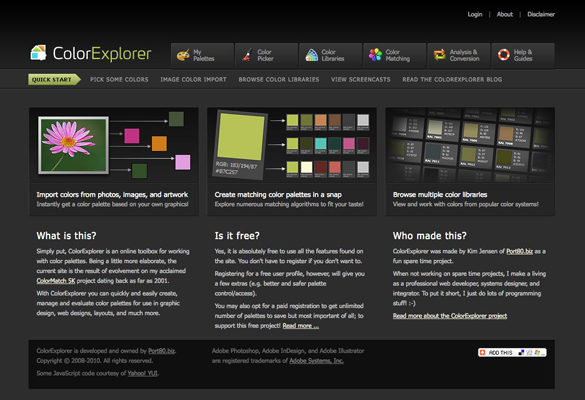Image resolution: width=585 pixels, height=400 pixels.
Task: Follow the Read more link under Is it free
Action: click(x=301, y=326)
